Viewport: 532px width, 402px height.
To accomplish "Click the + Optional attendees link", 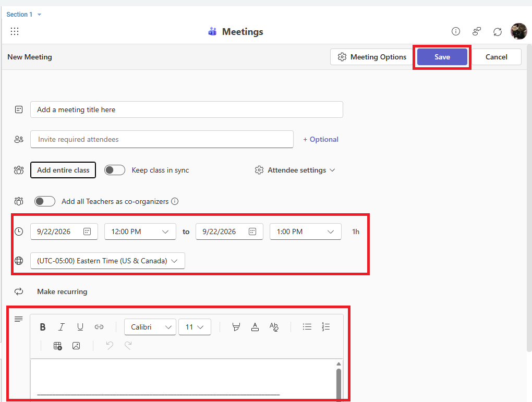I will pos(321,139).
